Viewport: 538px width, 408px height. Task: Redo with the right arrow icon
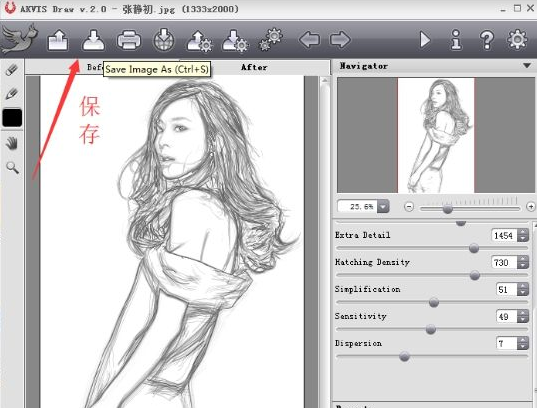(340, 40)
